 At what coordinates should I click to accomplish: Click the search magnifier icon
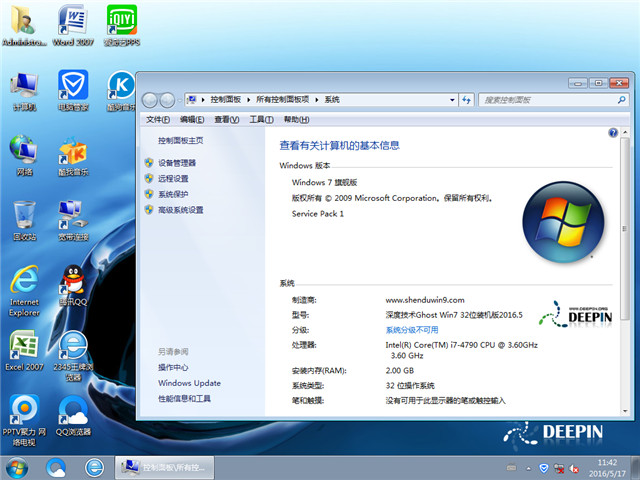[x=621, y=100]
